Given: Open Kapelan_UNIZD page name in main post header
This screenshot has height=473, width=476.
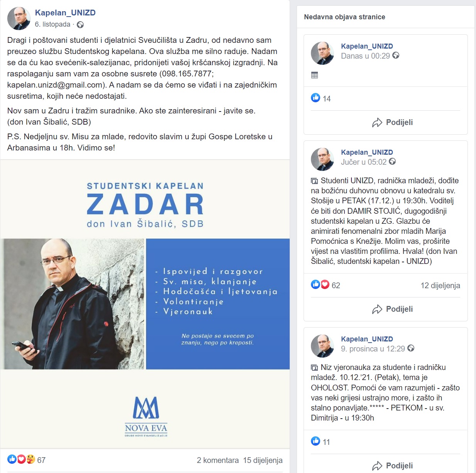Looking at the screenshot, I should point(65,13).
